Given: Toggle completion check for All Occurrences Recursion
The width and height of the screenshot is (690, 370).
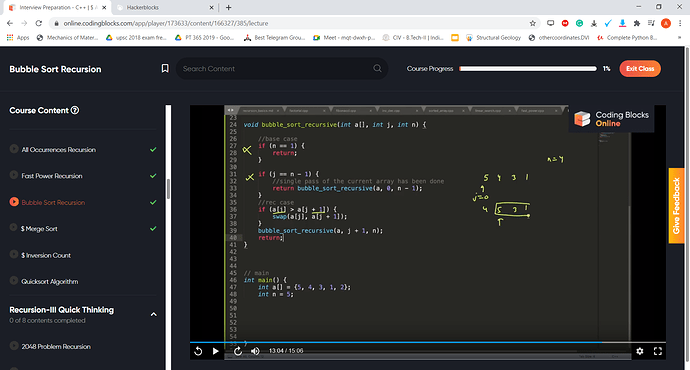Looking at the screenshot, I should coord(153,150).
